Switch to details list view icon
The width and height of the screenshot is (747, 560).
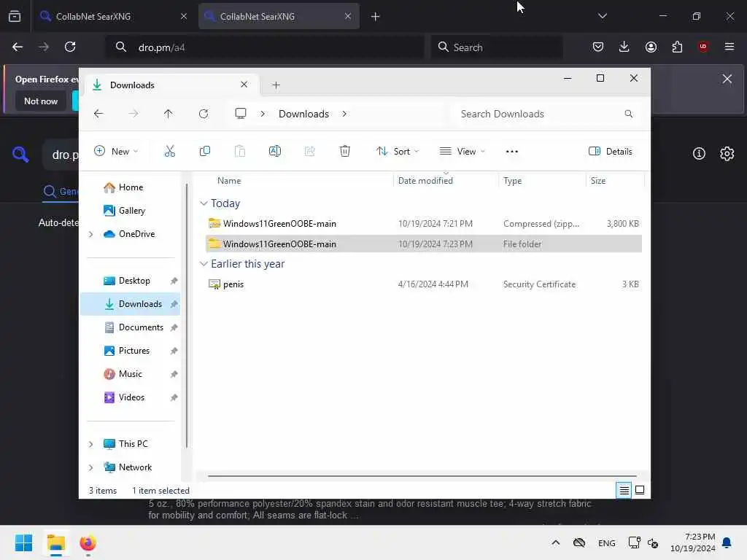[624, 490]
